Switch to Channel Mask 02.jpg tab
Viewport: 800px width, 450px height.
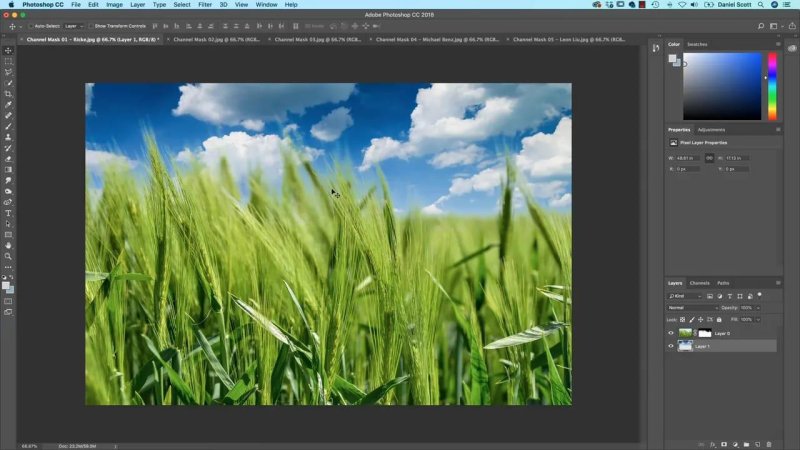click(x=216, y=39)
